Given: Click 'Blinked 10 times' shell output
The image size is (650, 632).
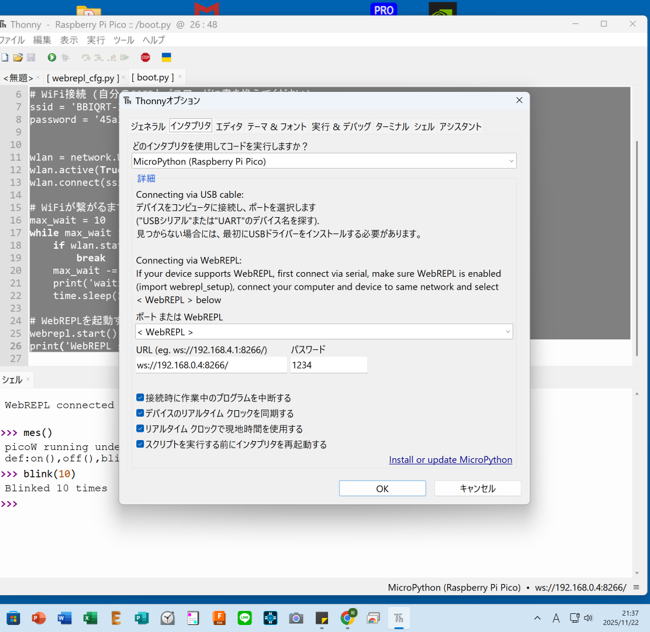Looking at the screenshot, I should [56, 488].
